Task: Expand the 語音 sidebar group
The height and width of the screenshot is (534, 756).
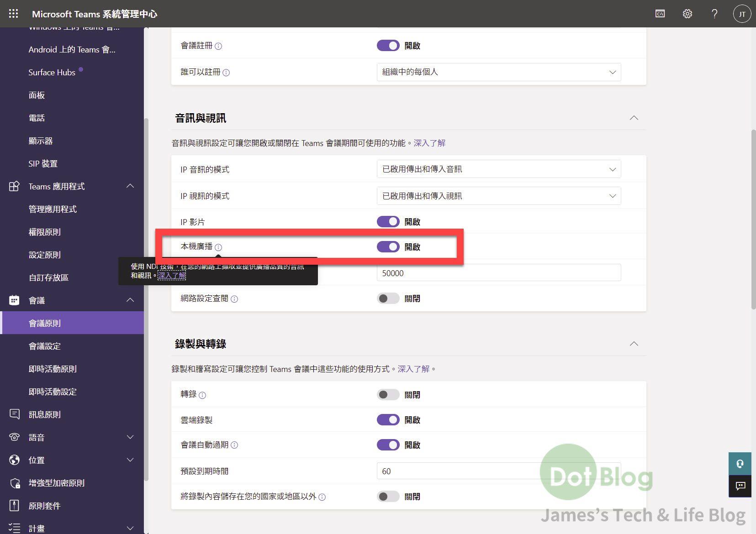Action: 130,437
